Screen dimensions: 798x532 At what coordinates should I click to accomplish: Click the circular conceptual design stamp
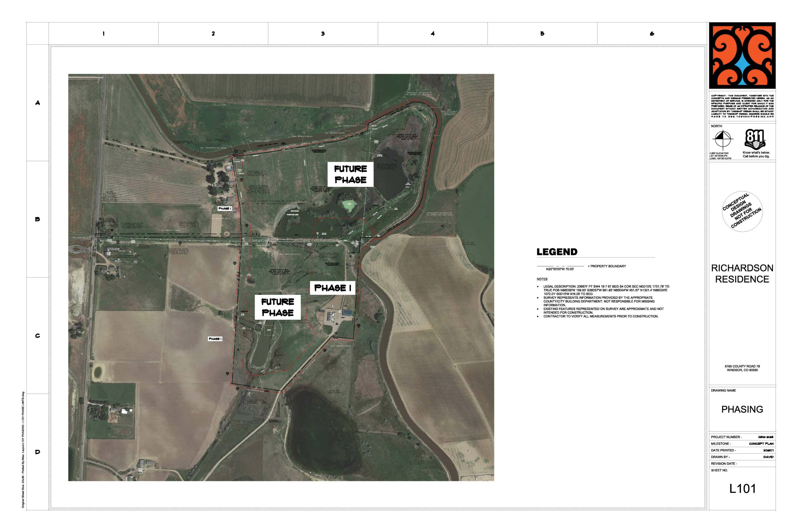click(x=742, y=211)
